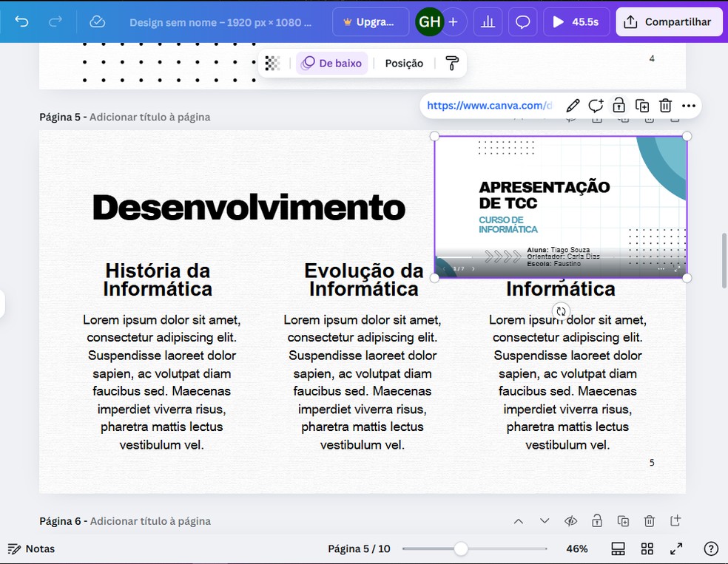Open the 'Posição' panel

(404, 63)
